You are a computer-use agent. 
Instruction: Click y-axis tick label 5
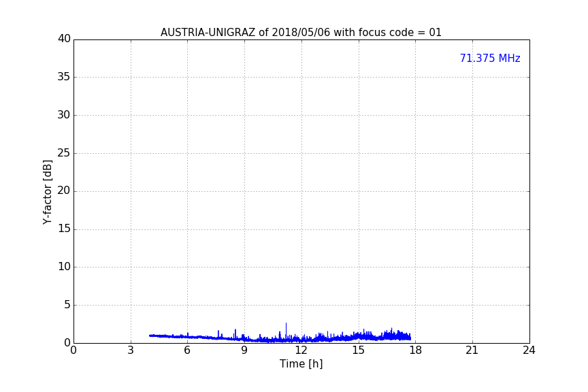pos(67,305)
